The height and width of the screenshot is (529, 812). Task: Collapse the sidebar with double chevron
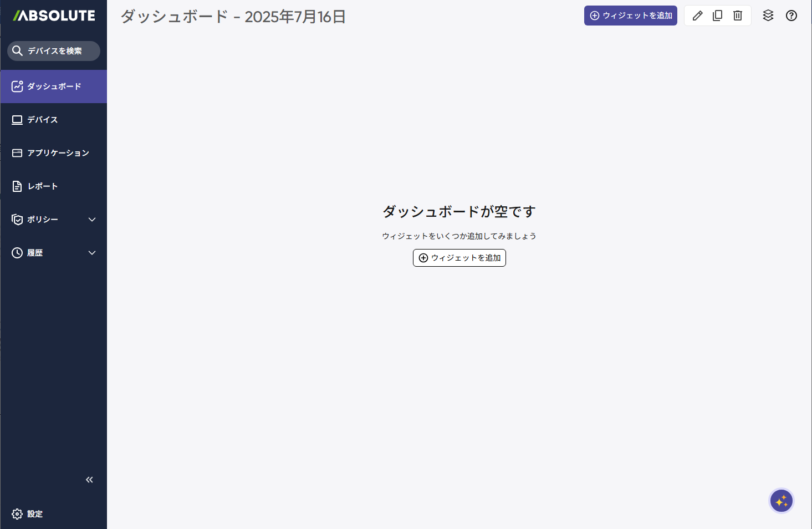click(x=89, y=480)
